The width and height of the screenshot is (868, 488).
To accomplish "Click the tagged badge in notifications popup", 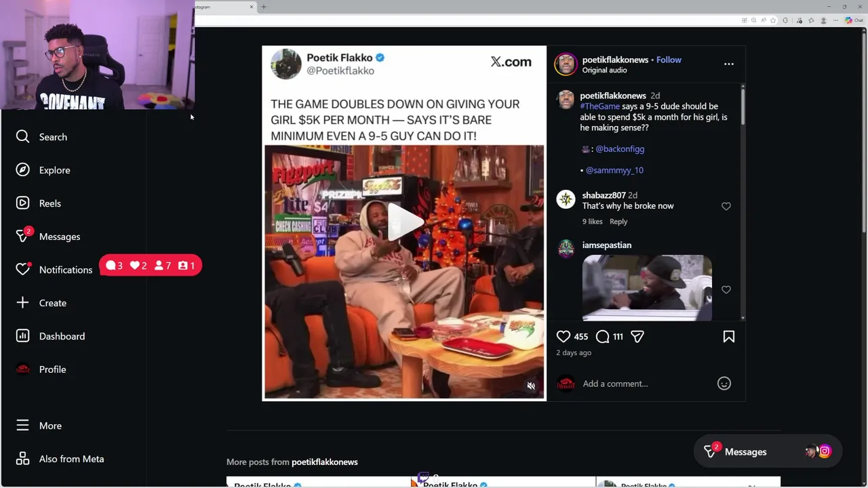I will [x=186, y=266].
